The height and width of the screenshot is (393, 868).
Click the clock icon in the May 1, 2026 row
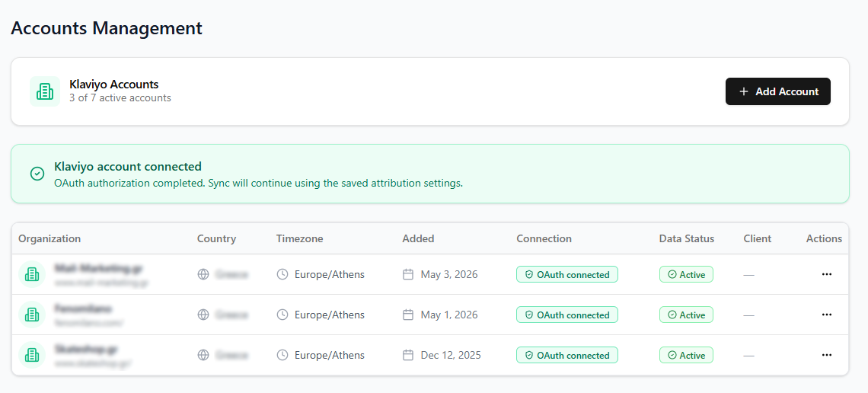[282, 315]
